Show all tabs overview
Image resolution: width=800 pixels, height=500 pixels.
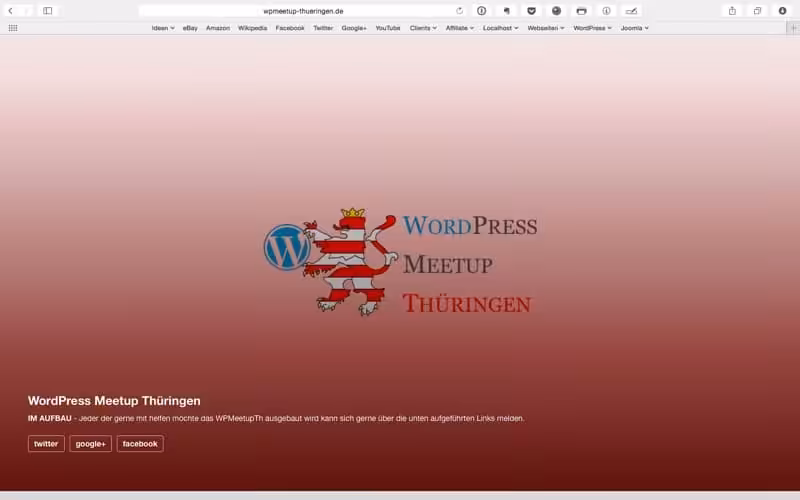[x=757, y=11]
